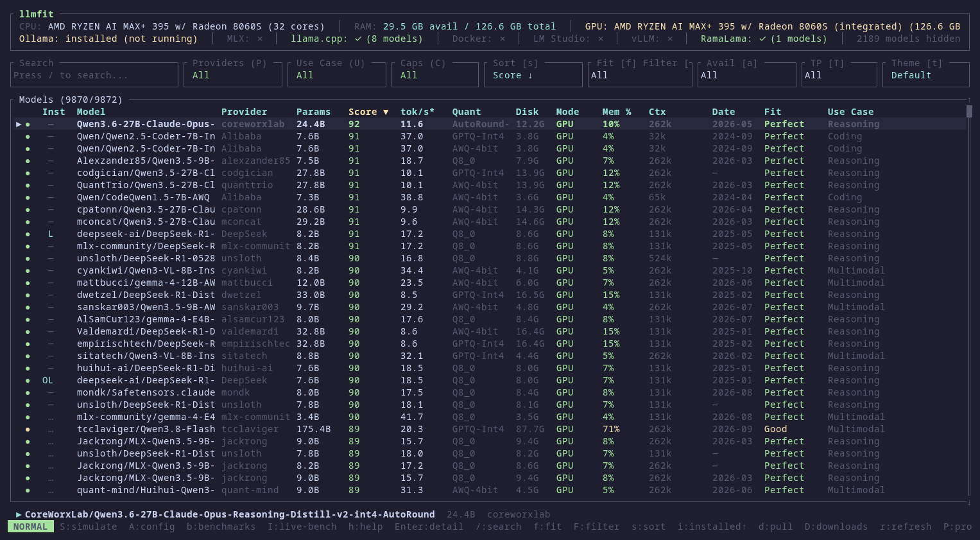Select the cyankiwi/Qwen3-VL-8B model row
This screenshot has height=540, width=980.
click(491, 270)
